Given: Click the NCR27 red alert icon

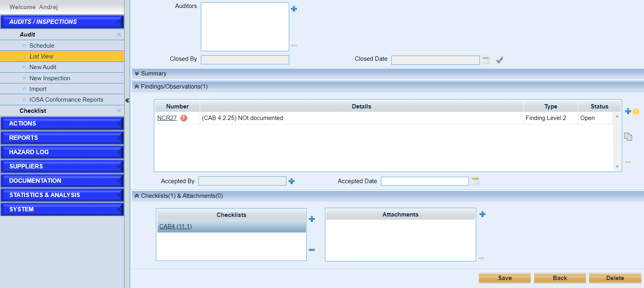Looking at the screenshot, I should pyautogui.click(x=184, y=118).
